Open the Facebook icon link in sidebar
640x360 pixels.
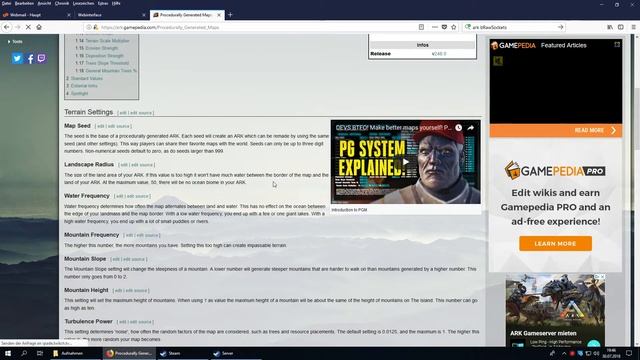(x=30, y=58)
